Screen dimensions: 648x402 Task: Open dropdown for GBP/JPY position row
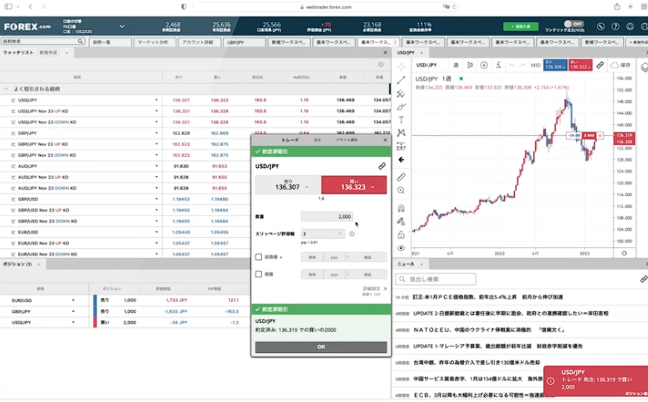73,312
